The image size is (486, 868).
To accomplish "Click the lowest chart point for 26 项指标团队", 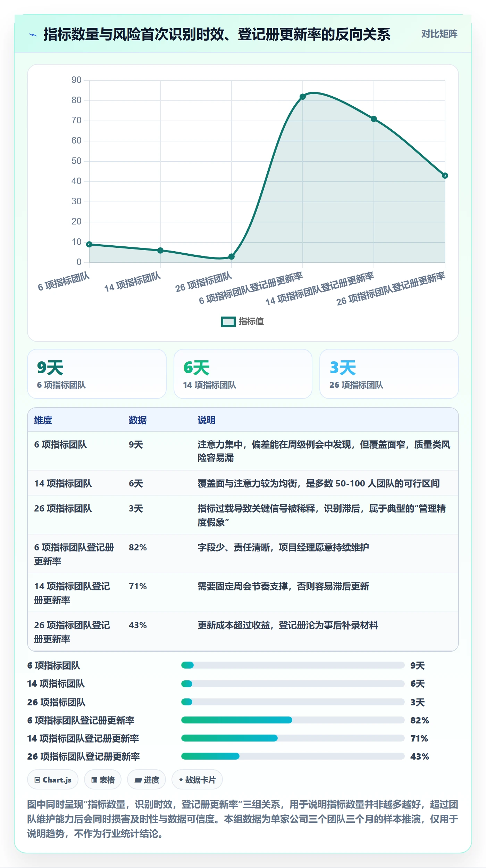I will point(232,256).
